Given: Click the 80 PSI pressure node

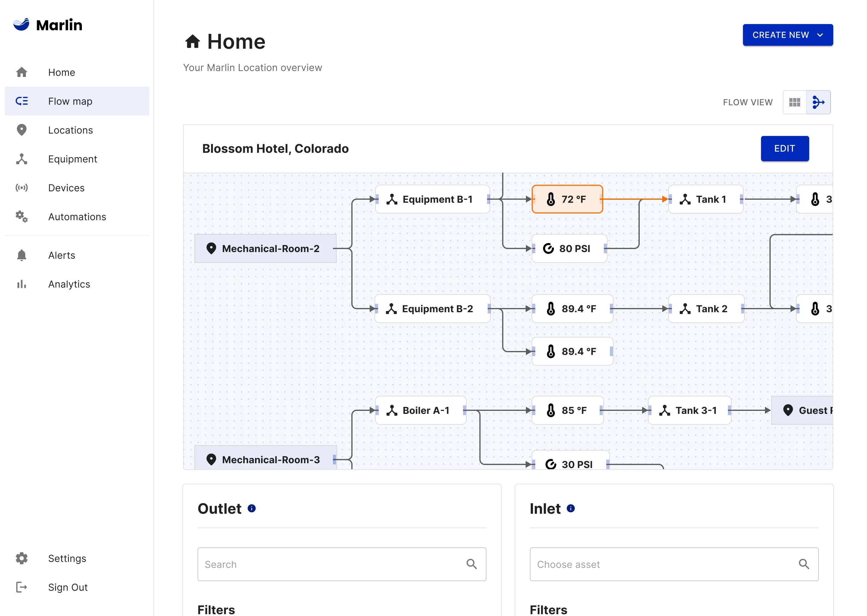Looking at the screenshot, I should [569, 248].
